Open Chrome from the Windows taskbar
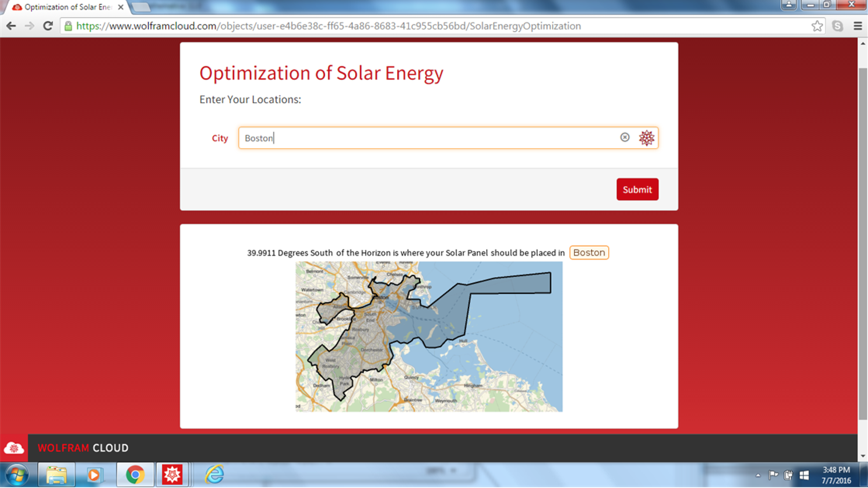Image resolution: width=868 pixels, height=488 pixels. [135, 475]
